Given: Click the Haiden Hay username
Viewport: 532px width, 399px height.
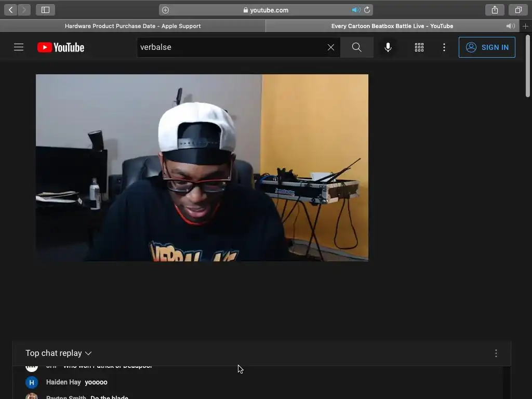Looking at the screenshot, I should (63, 382).
